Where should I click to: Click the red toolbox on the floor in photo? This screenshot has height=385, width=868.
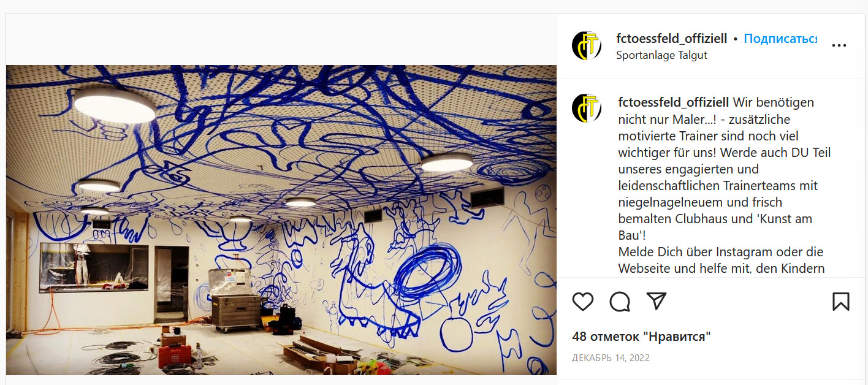coord(175,355)
